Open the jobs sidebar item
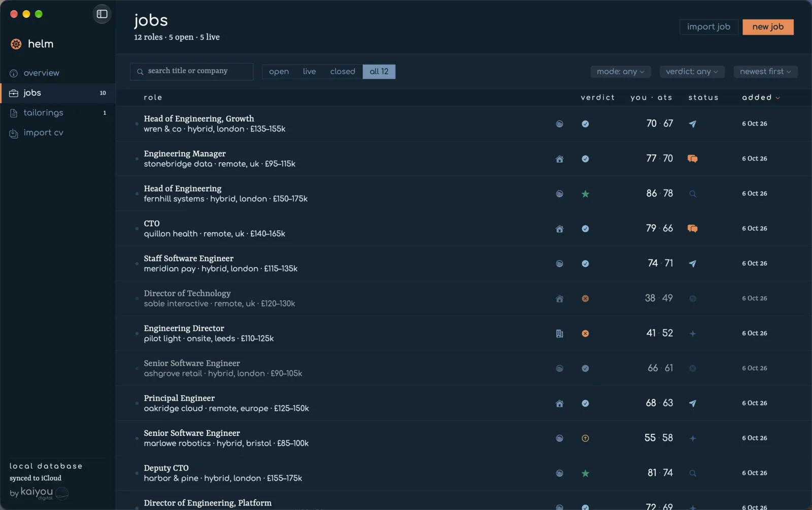The height and width of the screenshot is (510, 812). click(58, 93)
